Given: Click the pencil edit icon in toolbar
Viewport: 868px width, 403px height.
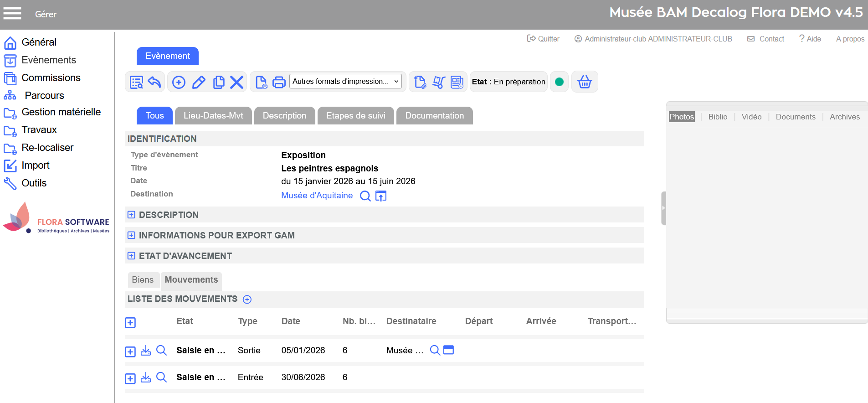Looking at the screenshot, I should click(x=199, y=82).
